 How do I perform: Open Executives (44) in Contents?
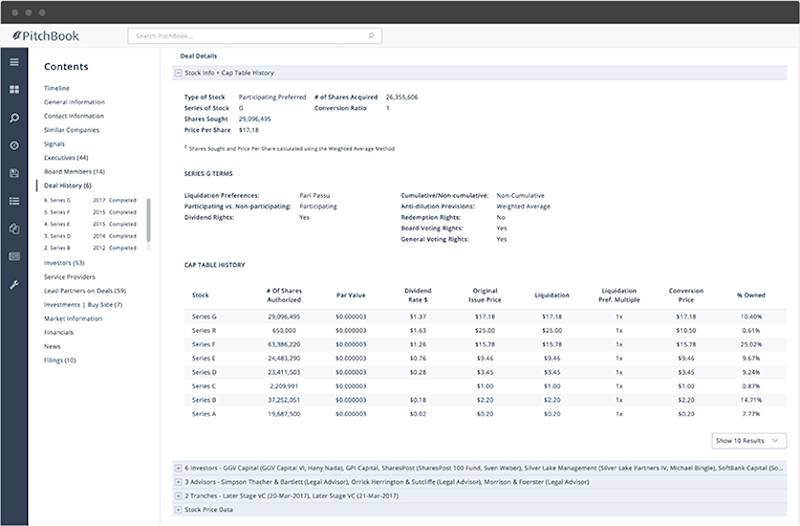66,158
